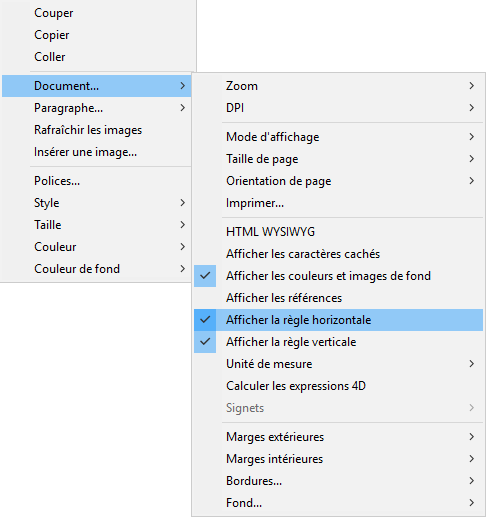Image resolution: width=486 pixels, height=517 pixels.
Task: Expand Mode d'affichage options
Action: coord(338,137)
